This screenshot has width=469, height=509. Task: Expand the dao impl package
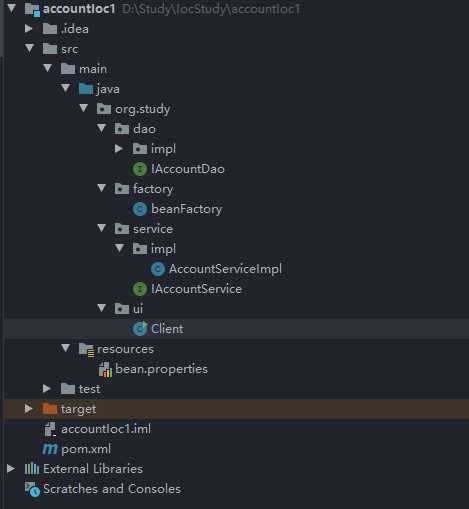pyautogui.click(x=119, y=149)
